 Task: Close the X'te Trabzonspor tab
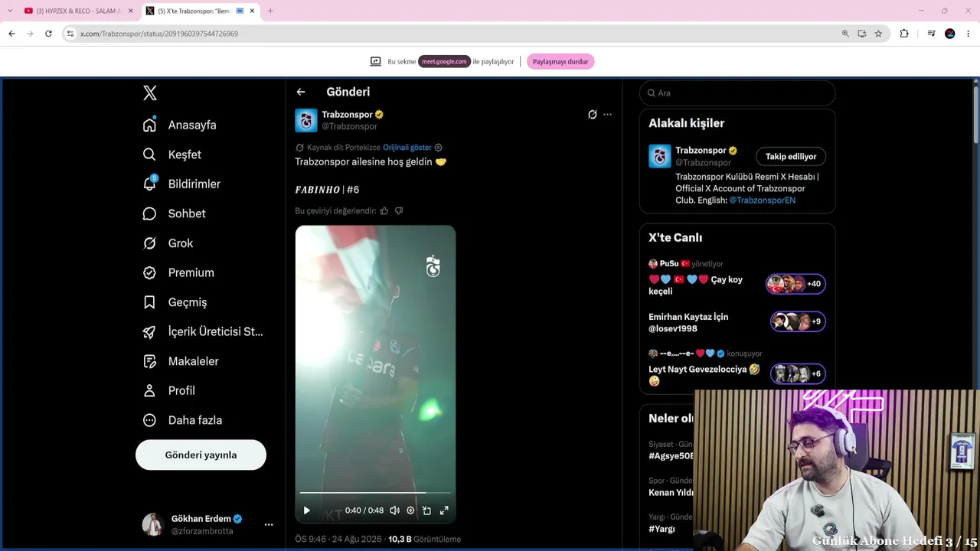252,11
